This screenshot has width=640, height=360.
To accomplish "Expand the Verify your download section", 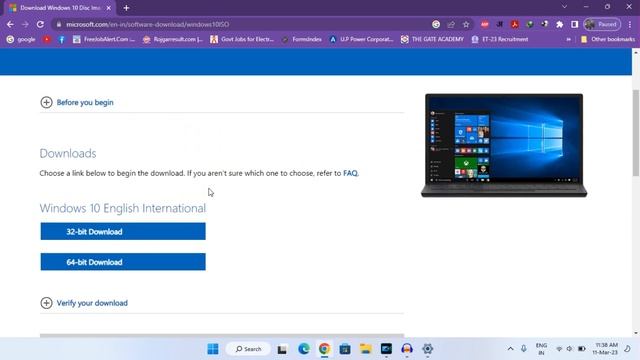I will coord(84,303).
